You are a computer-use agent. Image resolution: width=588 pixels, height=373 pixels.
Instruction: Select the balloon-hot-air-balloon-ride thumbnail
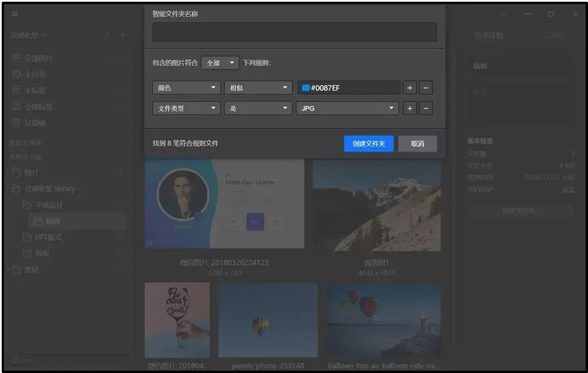(383, 320)
